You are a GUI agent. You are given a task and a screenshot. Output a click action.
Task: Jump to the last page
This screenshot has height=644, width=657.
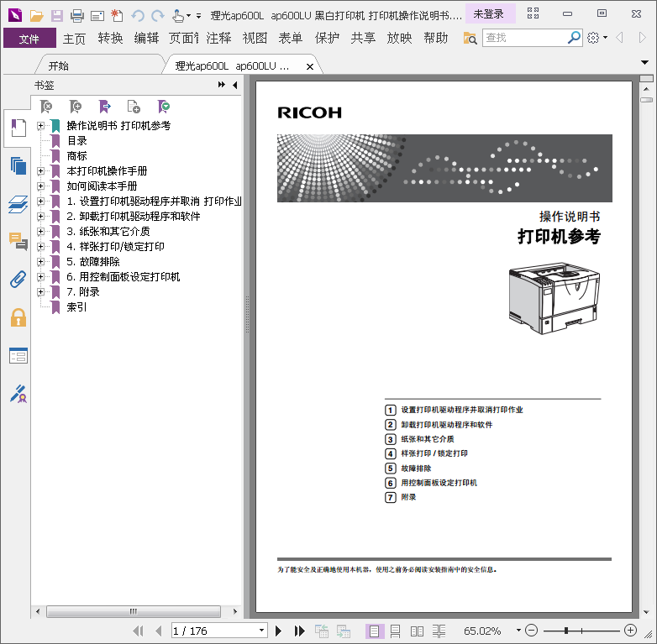pos(300,631)
